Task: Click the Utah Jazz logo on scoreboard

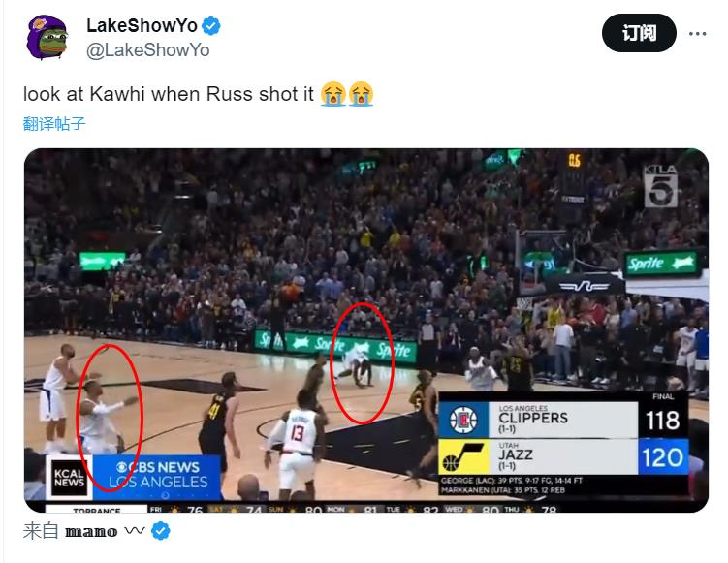Action: pyautogui.click(x=463, y=457)
